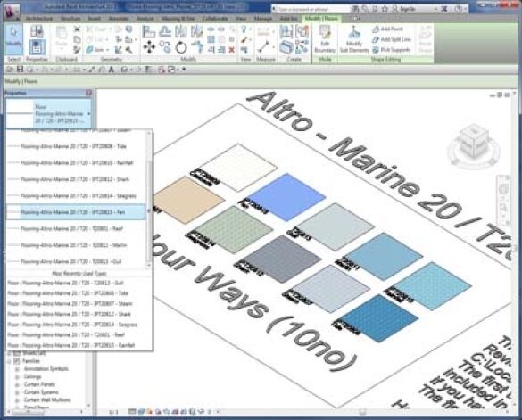522x420 pixels.
Task: Click the Add Split Line tool
Action: click(x=392, y=39)
